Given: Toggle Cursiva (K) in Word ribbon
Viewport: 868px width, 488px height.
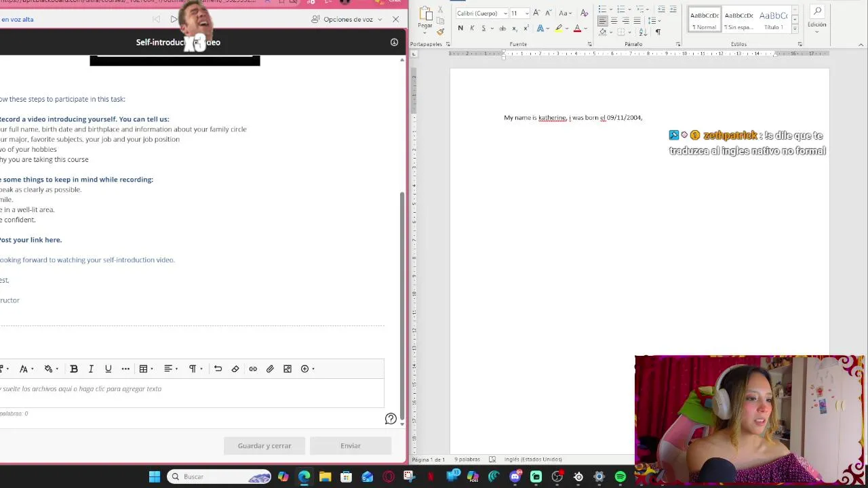Looking at the screenshot, I should coord(472,28).
